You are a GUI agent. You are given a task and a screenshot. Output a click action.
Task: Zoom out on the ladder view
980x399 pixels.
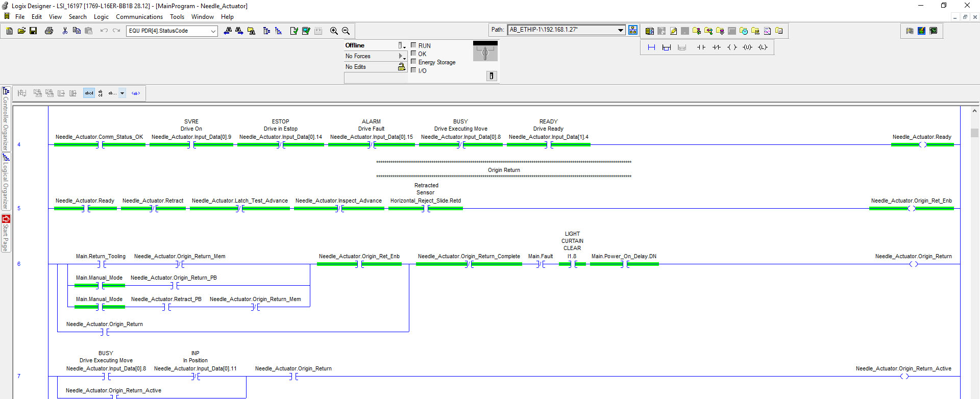point(346,31)
